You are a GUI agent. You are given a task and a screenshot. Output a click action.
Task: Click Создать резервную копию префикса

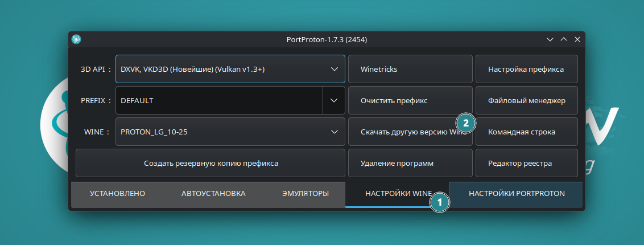pyautogui.click(x=210, y=164)
